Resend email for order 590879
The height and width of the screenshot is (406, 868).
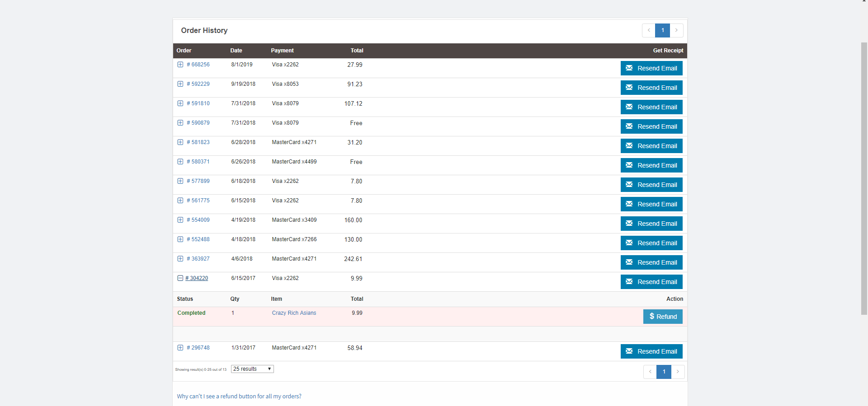click(651, 126)
